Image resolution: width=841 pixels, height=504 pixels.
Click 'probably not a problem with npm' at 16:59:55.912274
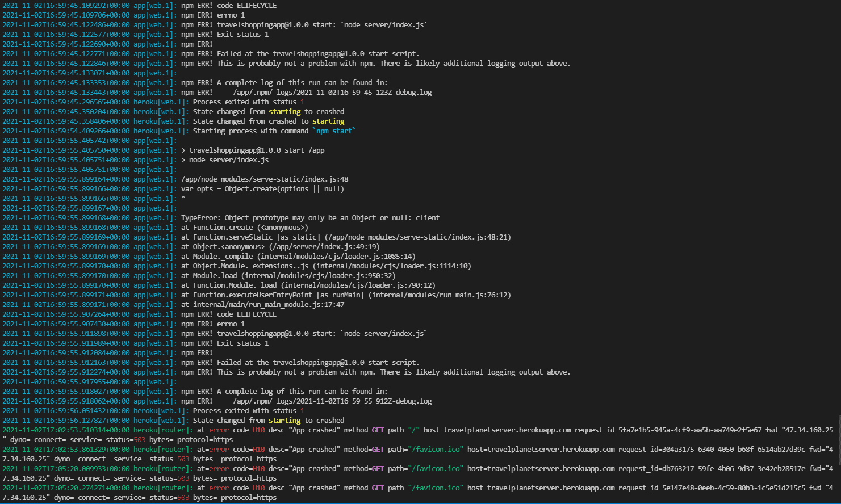[x=286, y=372]
